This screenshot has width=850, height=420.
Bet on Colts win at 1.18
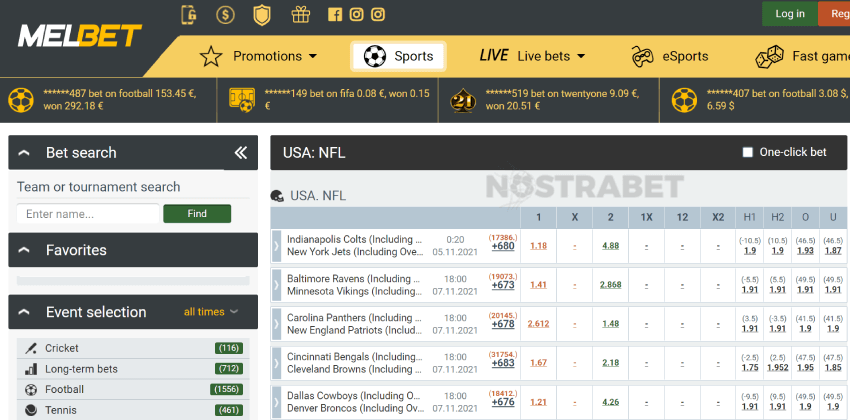[x=538, y=246]
